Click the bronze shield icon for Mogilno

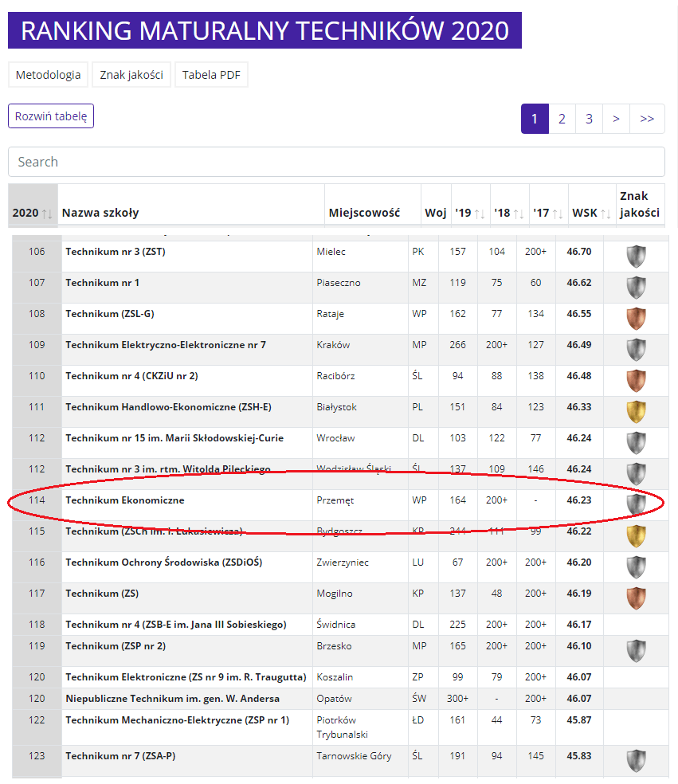(636, 598)
